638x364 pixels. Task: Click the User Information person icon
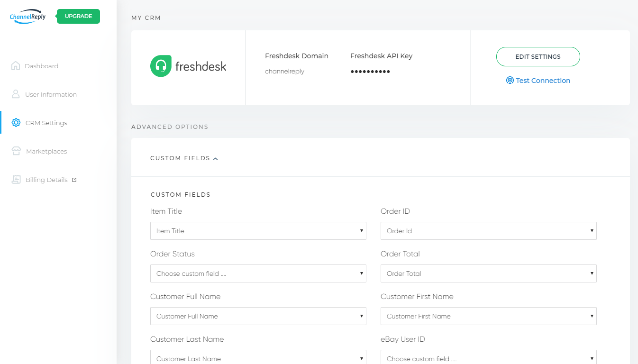pyautogui.click(x=16, y=94)
